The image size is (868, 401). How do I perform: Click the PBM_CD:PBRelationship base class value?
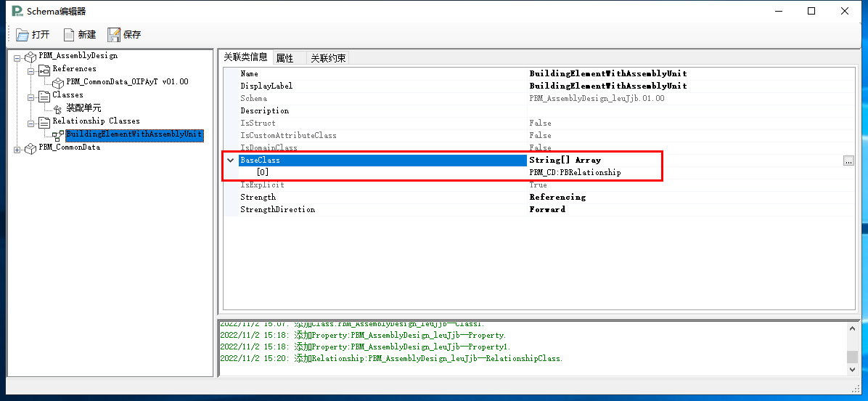576,172
